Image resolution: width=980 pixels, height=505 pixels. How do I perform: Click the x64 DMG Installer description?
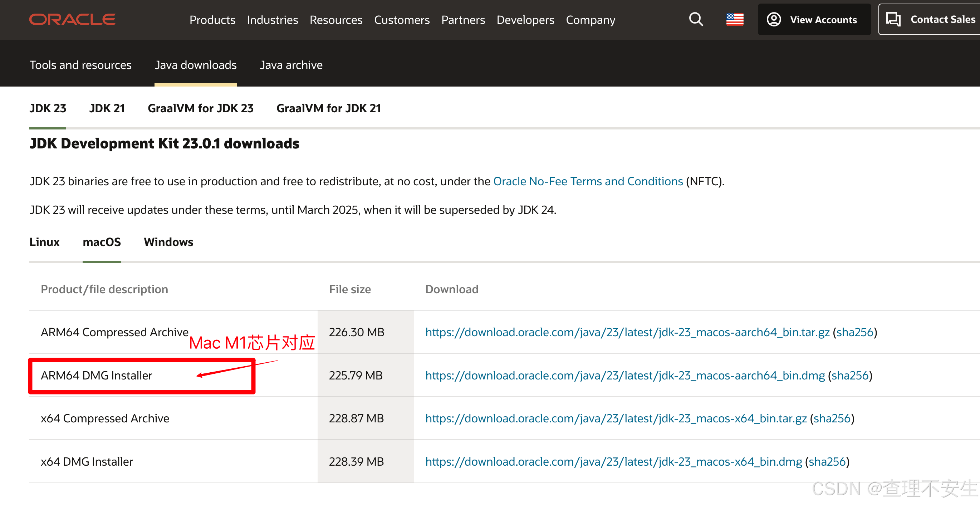click(x=87, y=462)
